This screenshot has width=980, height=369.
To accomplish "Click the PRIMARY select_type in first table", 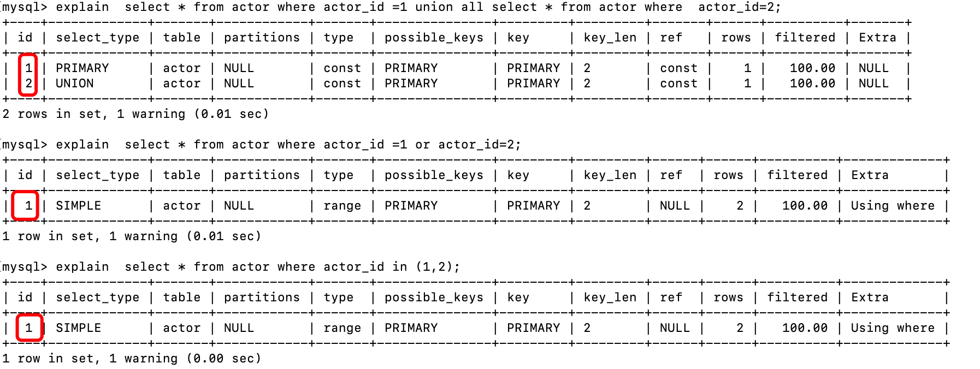I will (x=82, y=68).
